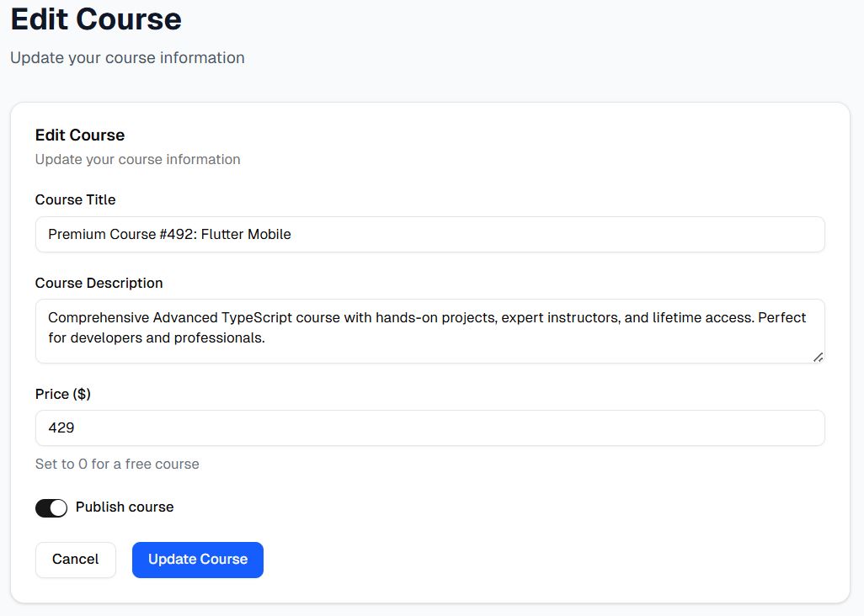Click the Update Course button
This screenshot has height=616, width=864.
click(x=197, y=560)
